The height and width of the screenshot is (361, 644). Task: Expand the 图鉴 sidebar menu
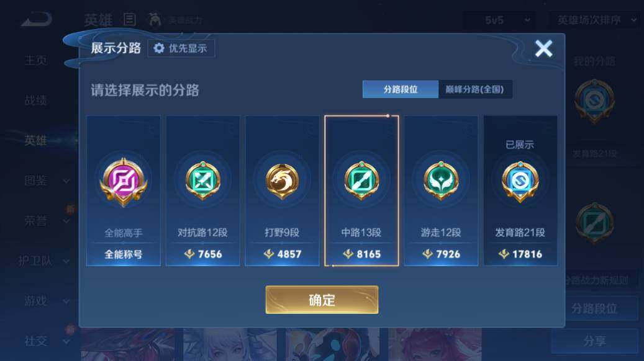[x=47, y=180]
